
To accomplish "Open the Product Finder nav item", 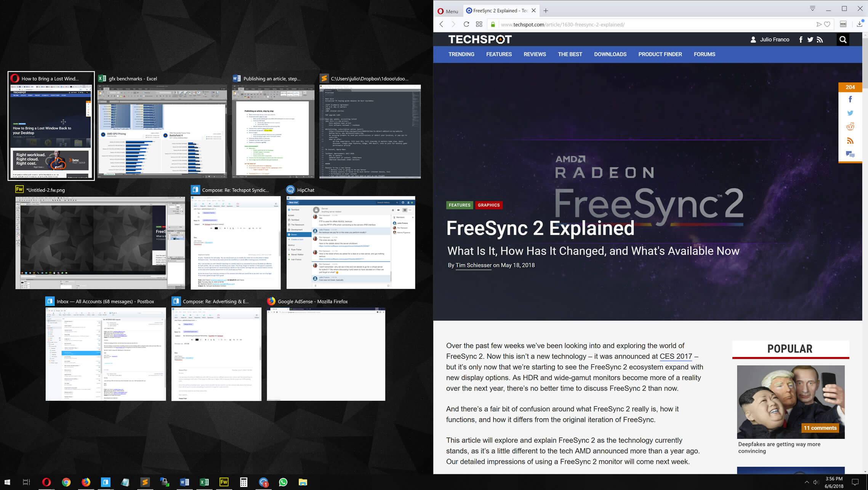I will (660, 54).
